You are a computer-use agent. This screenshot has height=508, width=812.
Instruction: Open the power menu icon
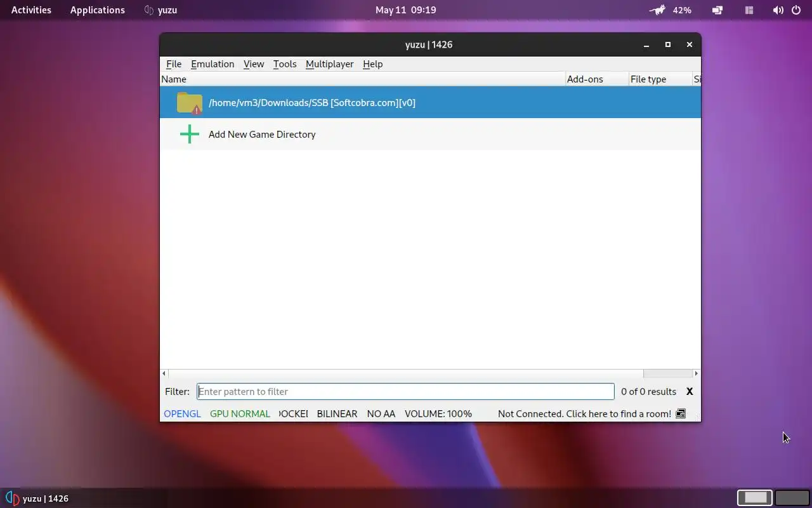click(796, 10)
